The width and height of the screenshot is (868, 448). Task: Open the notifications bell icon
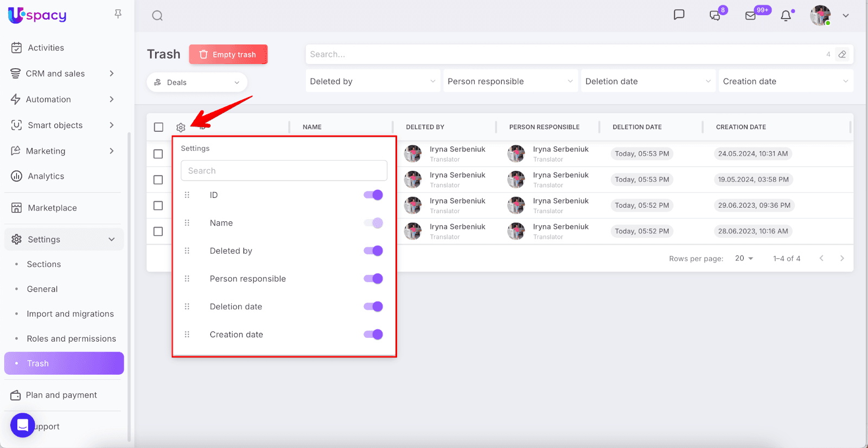[x=786, y=16]
